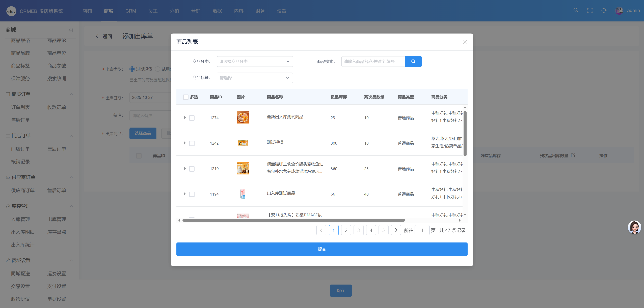Screen dimensions: 644x308
Task: Click the product search input field
Action: 373,61
